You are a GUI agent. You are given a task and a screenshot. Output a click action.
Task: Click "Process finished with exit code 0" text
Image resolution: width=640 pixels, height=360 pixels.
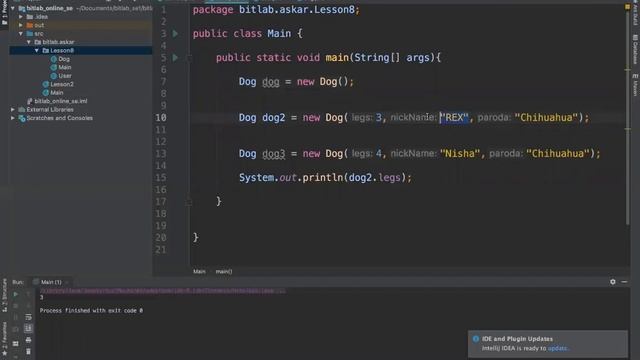[91, 311]
